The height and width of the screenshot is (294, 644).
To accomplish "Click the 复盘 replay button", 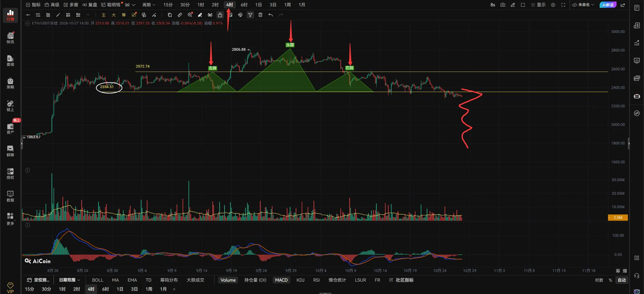I will [x=90, y=5].
